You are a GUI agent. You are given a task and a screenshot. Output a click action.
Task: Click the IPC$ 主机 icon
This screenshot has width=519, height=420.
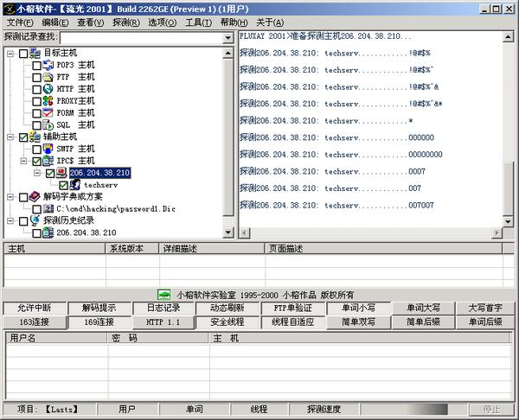tap(48, 161)
